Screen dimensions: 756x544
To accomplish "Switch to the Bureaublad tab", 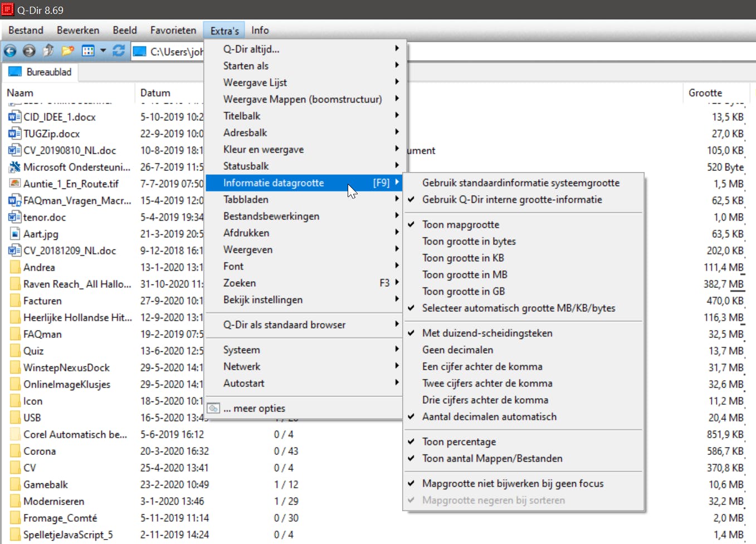I will tap(40, 72).
